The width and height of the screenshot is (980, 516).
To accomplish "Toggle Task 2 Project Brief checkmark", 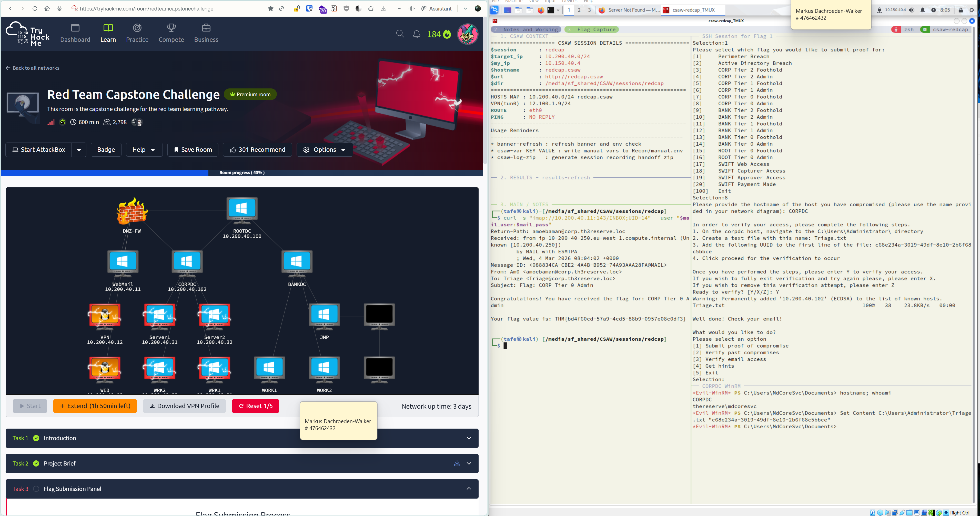I will (36, 463).
